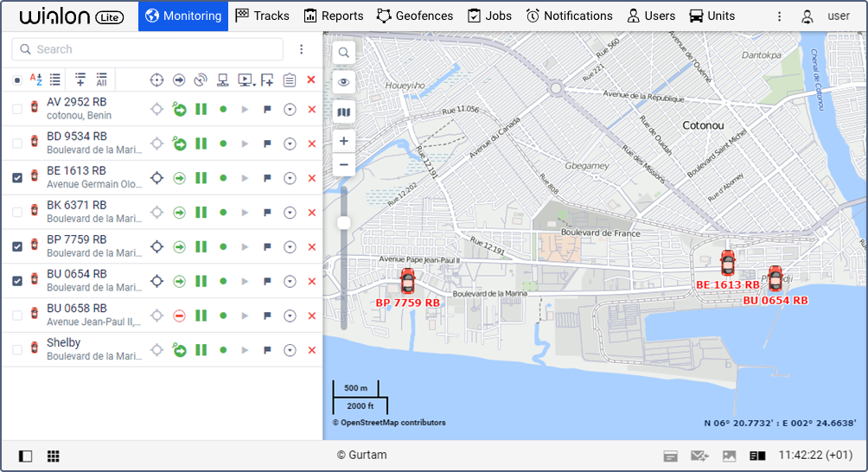Open the map layers selector

point(344,112)
